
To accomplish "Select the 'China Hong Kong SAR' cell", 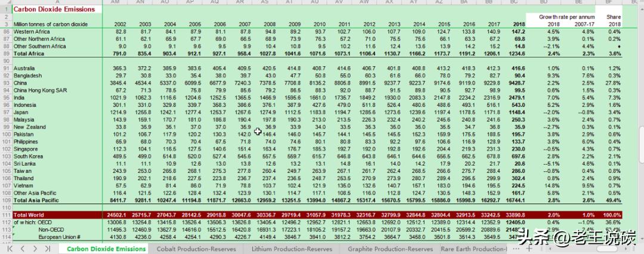I will pos(57,90).
